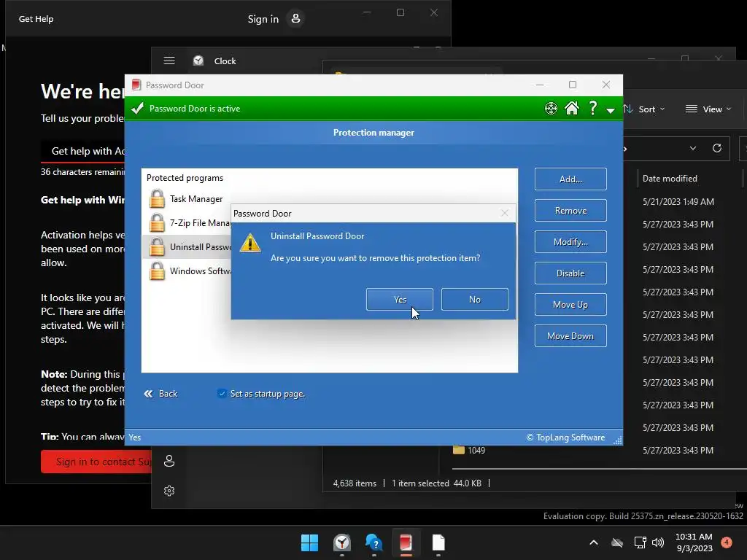Open Clock app settings gear
This screenshot has height=560, width=747.
point(169,491)
